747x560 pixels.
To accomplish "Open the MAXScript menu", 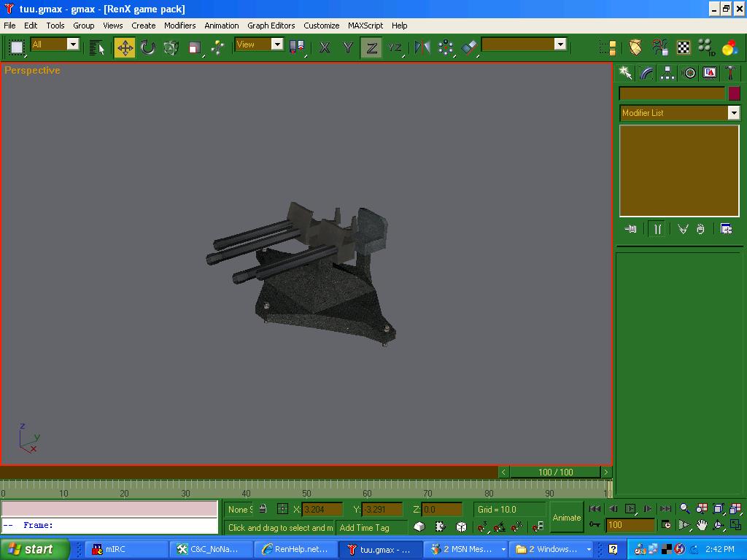I will pos(365,26).
